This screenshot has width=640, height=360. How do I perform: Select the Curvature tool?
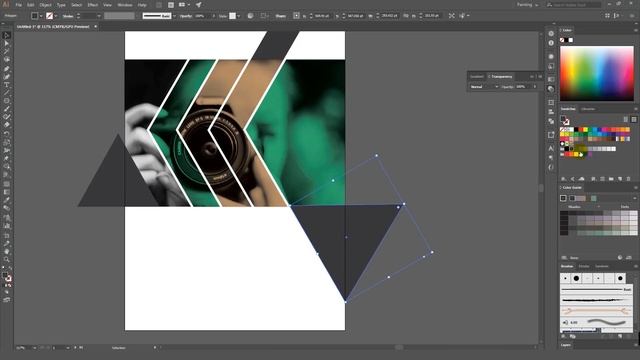pyautogui.click(x=7, y=77)
